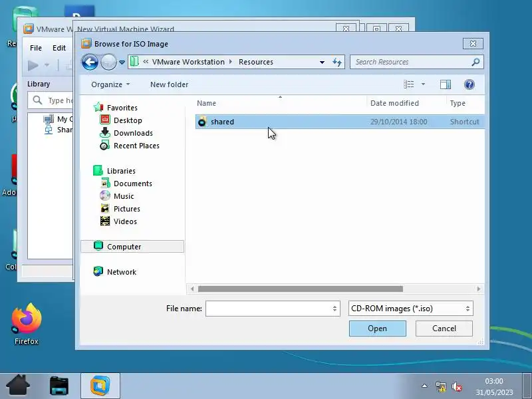The width and height of the screenshot is (532, 399).
Task: Open the view options dropdown arrow
Action: pos(423,84)
